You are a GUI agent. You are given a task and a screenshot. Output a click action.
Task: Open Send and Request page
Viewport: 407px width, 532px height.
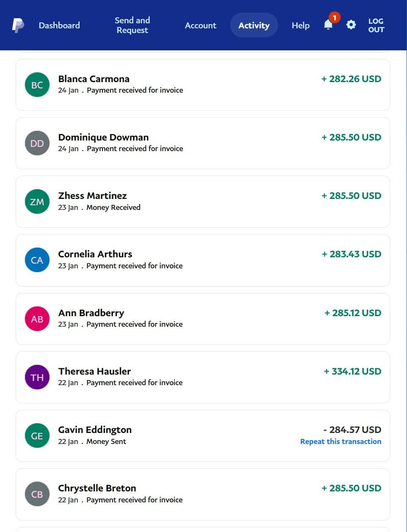point(132,25)
